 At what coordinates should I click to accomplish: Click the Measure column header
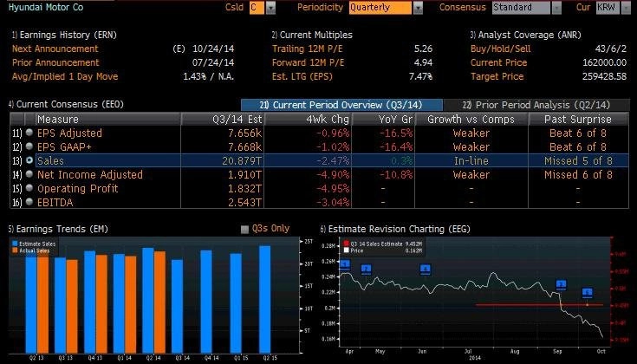point(108,119)
